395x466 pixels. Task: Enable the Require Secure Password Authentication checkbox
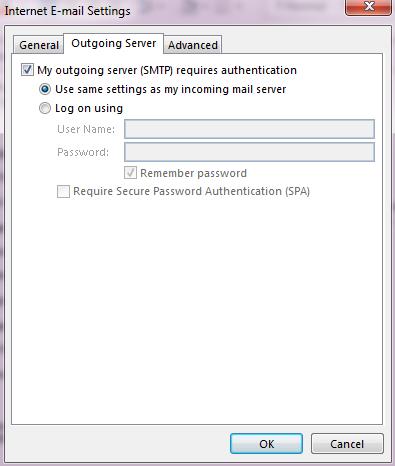click(63, 192)
